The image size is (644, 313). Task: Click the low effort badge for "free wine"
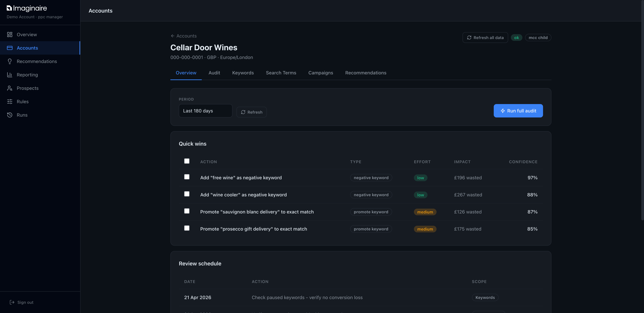click(x=420, y=178)
